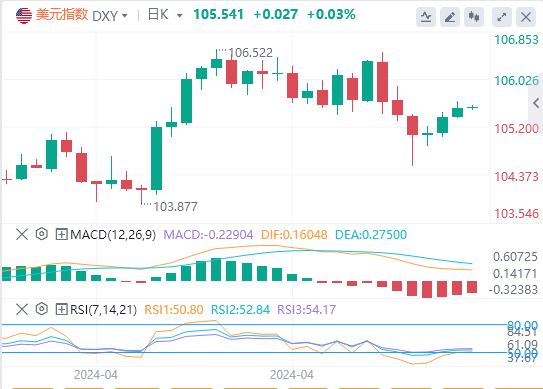This screenshot has height=389, width=543.
Task: Click the 103.877 low price marker
Action: [x=175, y=207]
